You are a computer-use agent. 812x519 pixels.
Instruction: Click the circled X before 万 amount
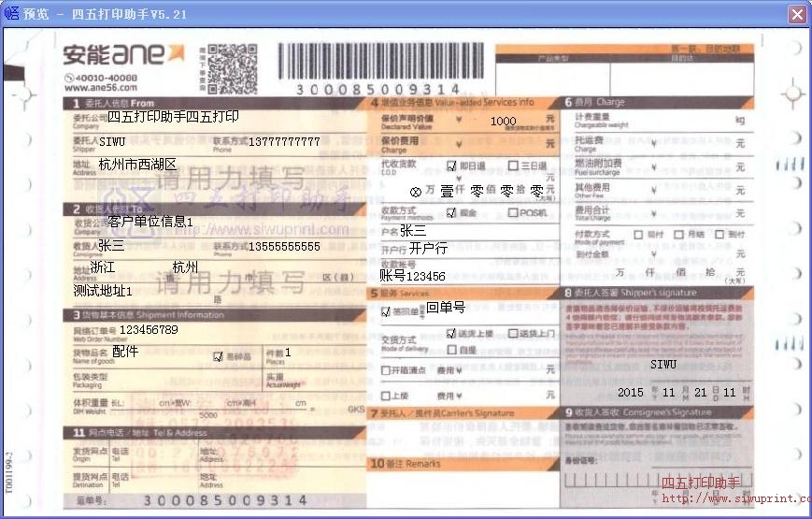[416, 190]
